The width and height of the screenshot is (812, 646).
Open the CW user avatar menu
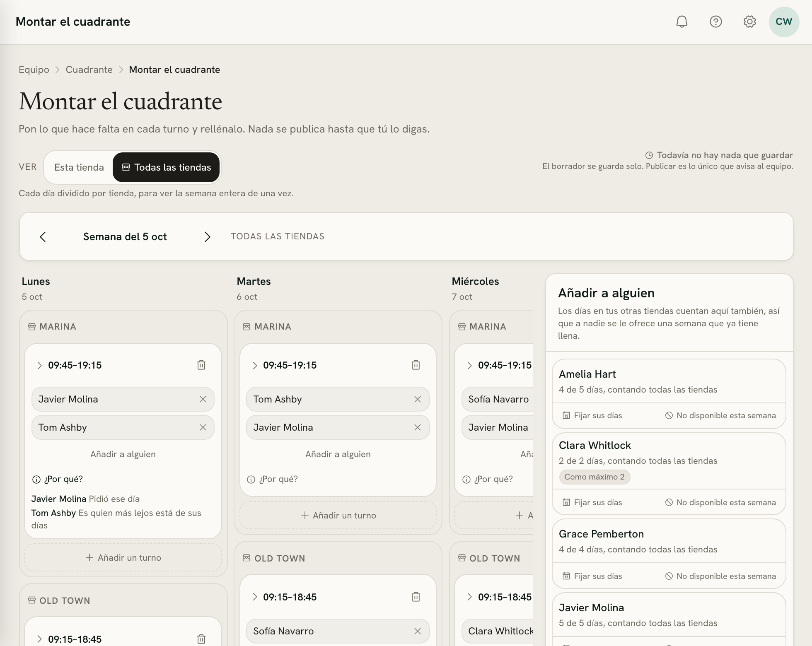point(784,22)
